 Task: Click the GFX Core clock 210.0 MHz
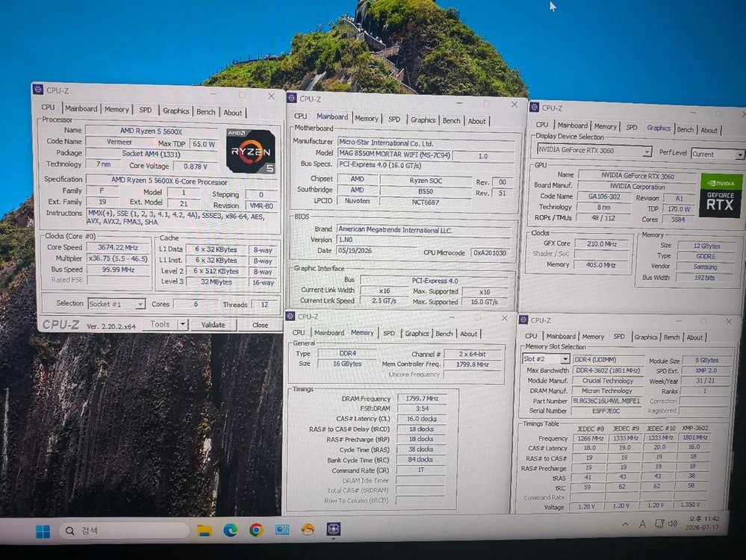tap(602, 243)
